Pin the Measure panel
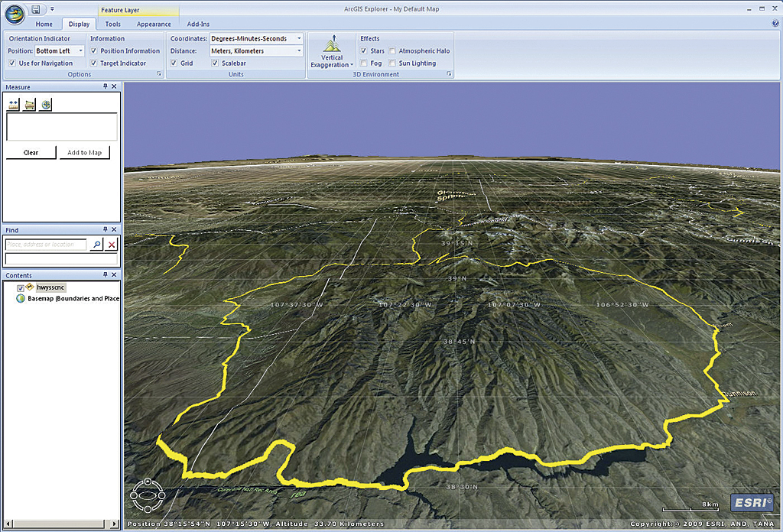This screenshot has width=783, height=532. click(x=106, y=86)
